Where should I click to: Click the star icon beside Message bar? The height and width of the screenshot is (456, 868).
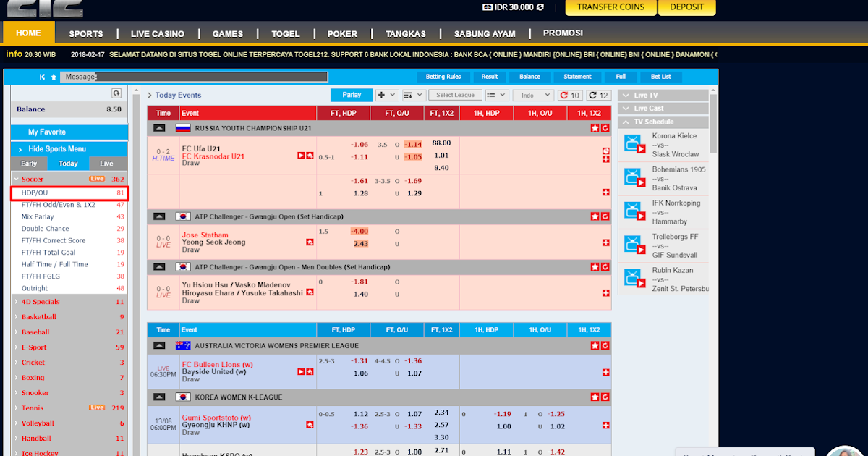pos(53,77)
